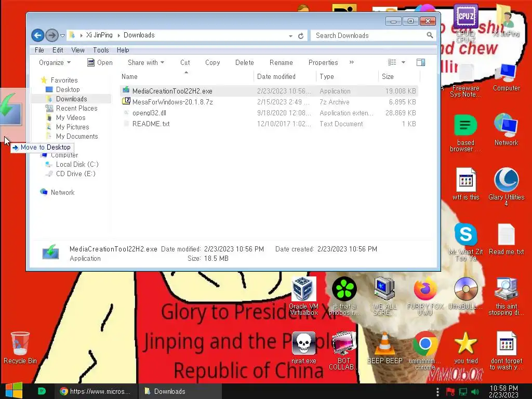This screenshot has width=532, height=399.
Task: Click the Open toolbar button
Action: 100,62
